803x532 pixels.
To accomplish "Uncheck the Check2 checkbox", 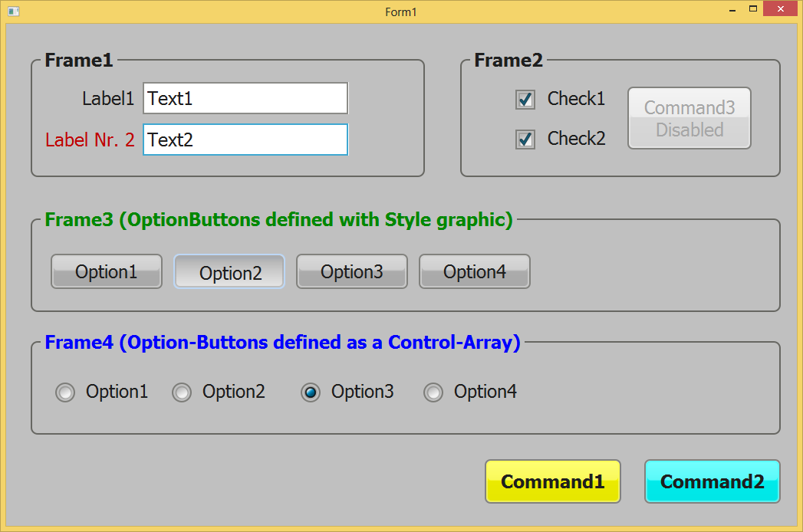I will [525, 139].
